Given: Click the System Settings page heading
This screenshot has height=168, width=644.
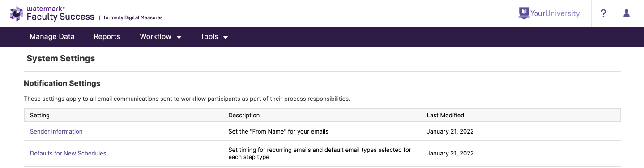Looking at the screenshot, I should pos(61,59).
